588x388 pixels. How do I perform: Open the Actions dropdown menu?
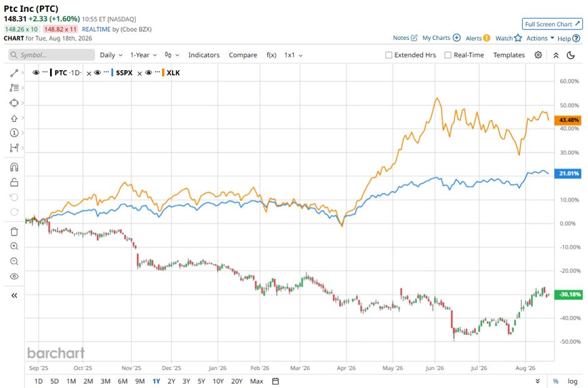(540, 38)
